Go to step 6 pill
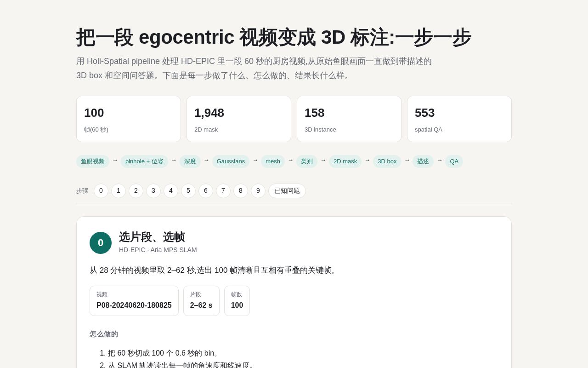This screenshot has width=588, height=368. 206,191
